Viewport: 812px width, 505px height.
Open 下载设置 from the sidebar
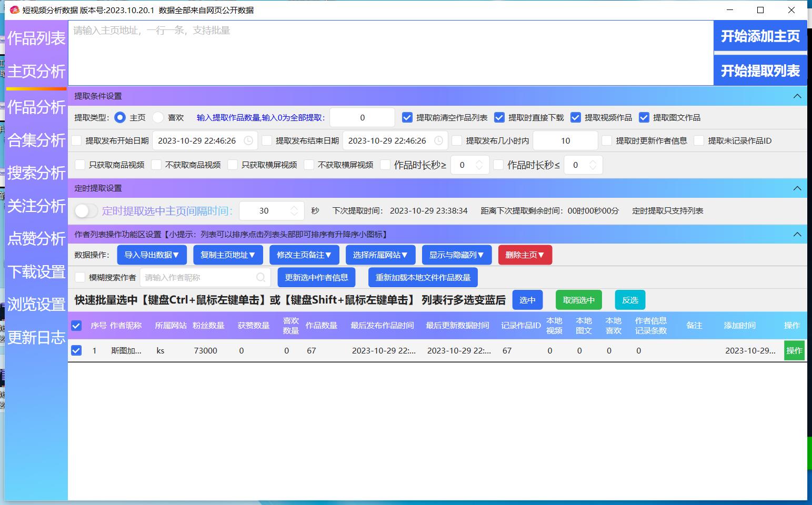36,272
